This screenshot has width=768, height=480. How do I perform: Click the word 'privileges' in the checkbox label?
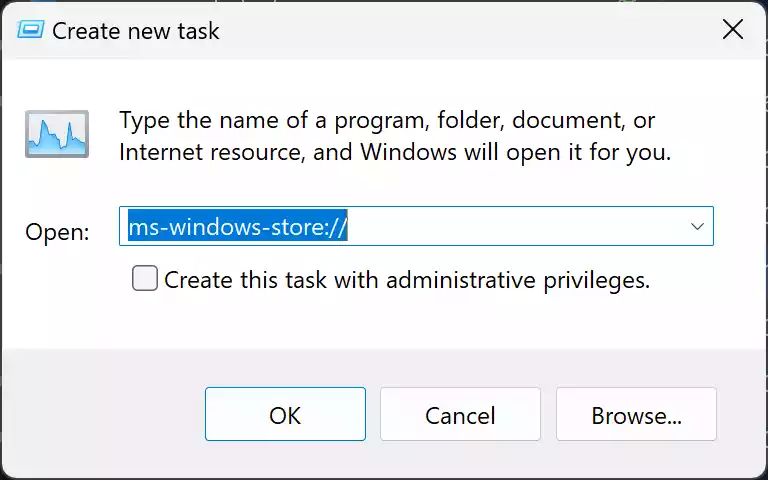point(597,280)
